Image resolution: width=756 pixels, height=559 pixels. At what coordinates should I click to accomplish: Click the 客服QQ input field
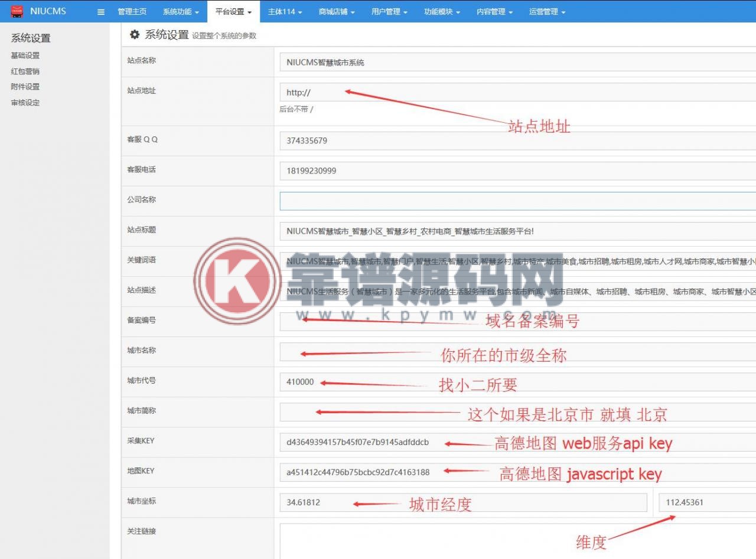(x=518, y=140)
